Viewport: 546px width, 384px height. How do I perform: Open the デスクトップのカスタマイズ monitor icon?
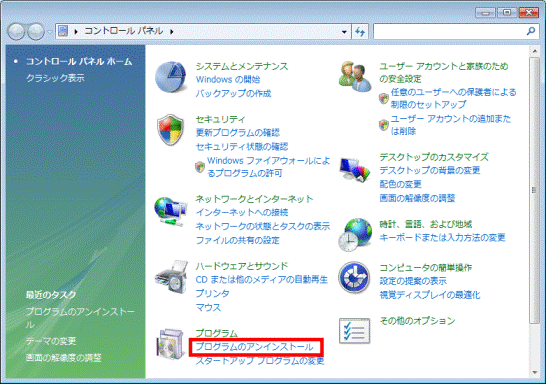pyautogui.click(x=354, y=170)
